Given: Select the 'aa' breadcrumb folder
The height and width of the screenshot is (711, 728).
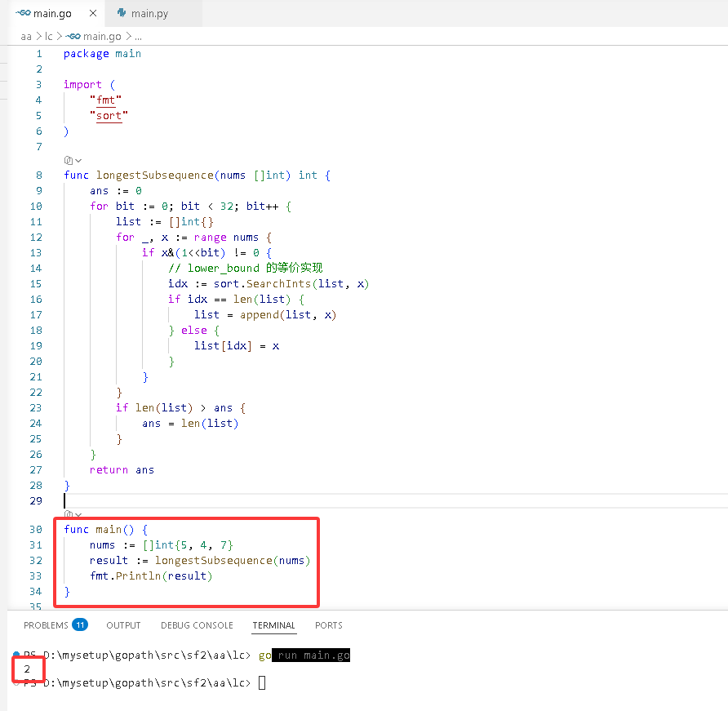Looking at the screenshot, I should click(26, 36).
